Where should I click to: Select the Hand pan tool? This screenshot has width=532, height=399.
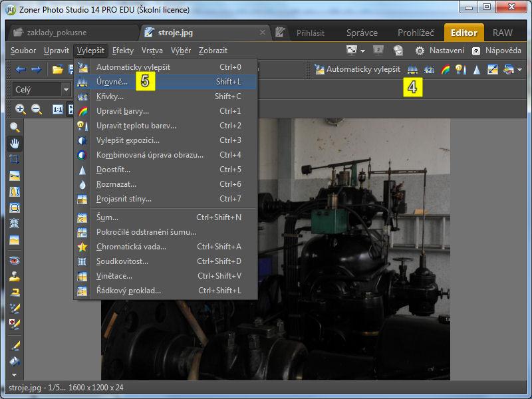coord(15,144)
